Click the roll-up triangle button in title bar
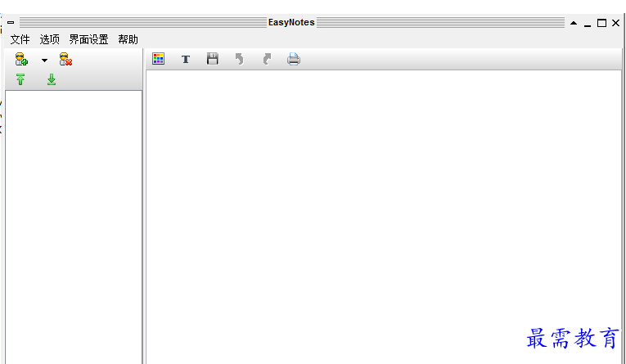Screen dimensions: 626x364 [x=574, y=23]
